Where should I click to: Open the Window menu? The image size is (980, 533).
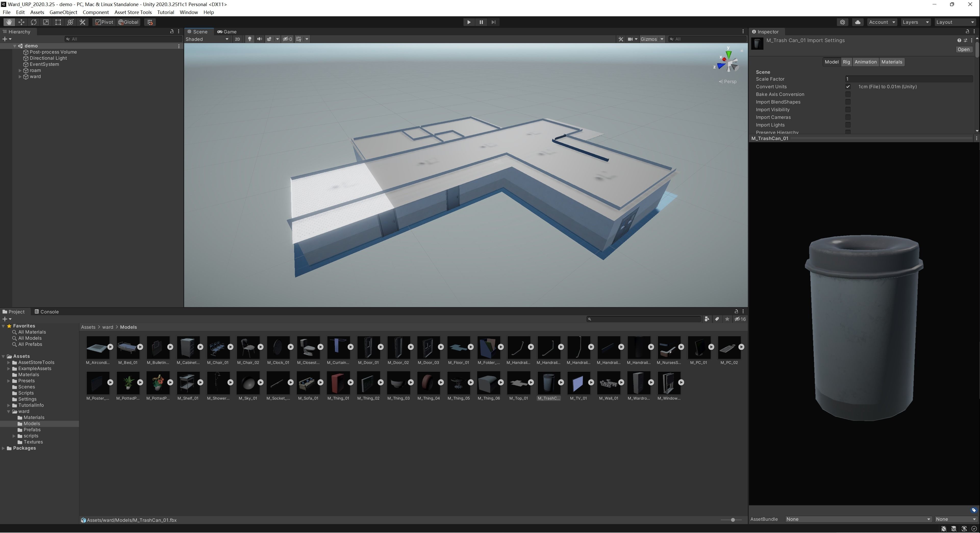click(x=189, y=12)
